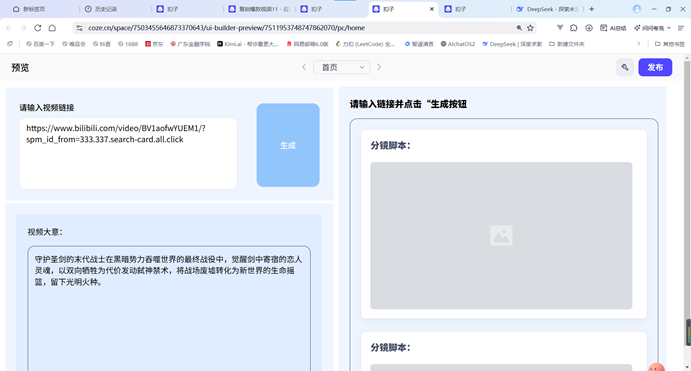Click the 请输入链接并点击“生成按钮 heading
Image resolution: width=691 pixels, height=371 pixels.
[x=408, y=104]
